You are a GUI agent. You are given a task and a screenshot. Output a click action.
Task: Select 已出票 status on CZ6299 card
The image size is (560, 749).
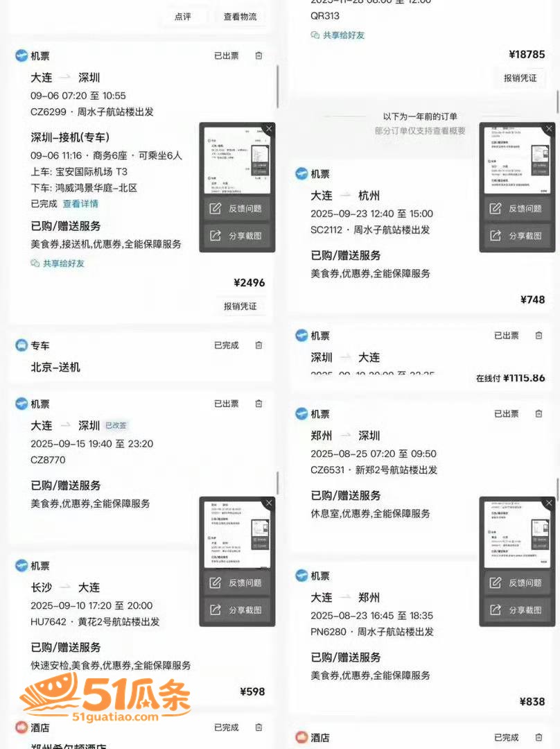click(227, 56)
